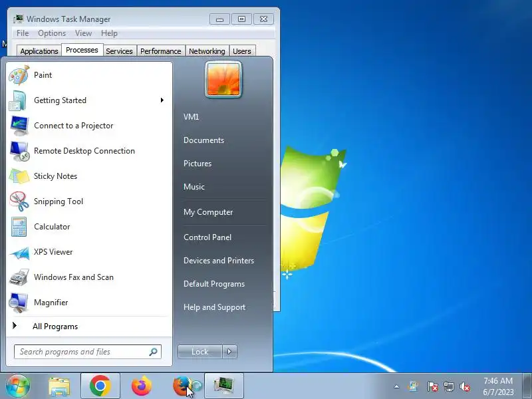The height and width of the screenshot is (399, 532).
Task: Open Default Programs
Action: point(214,284)
